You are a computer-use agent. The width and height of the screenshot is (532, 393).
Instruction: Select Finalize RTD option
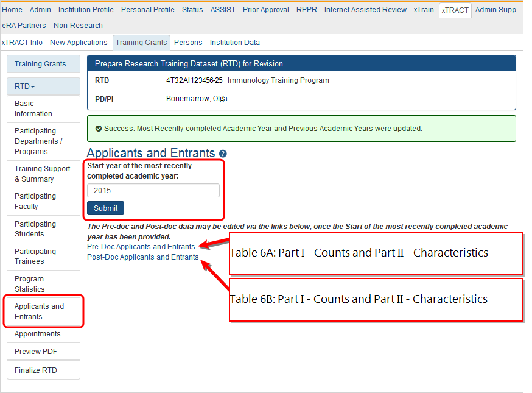[35, 370]
